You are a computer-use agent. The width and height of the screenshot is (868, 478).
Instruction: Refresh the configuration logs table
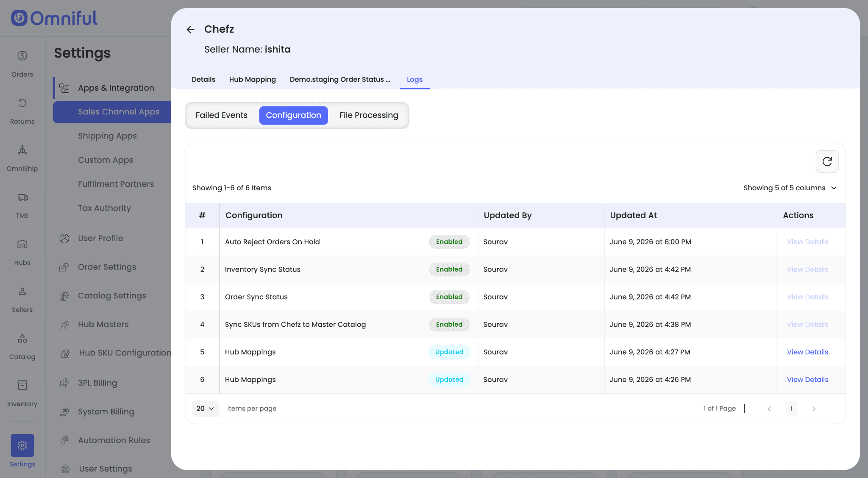point(827,161)
